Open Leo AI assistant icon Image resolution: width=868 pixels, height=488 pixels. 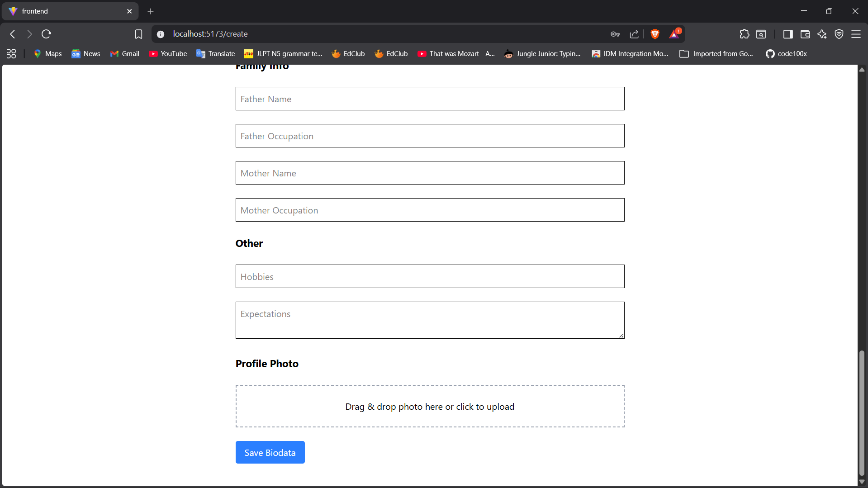coord(822,34)
